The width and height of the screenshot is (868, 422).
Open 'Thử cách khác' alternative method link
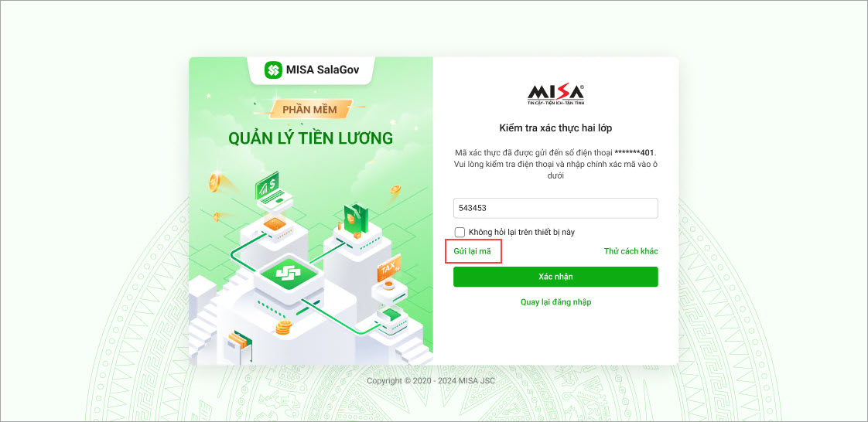pyautogui.click(x=630, y=251)
